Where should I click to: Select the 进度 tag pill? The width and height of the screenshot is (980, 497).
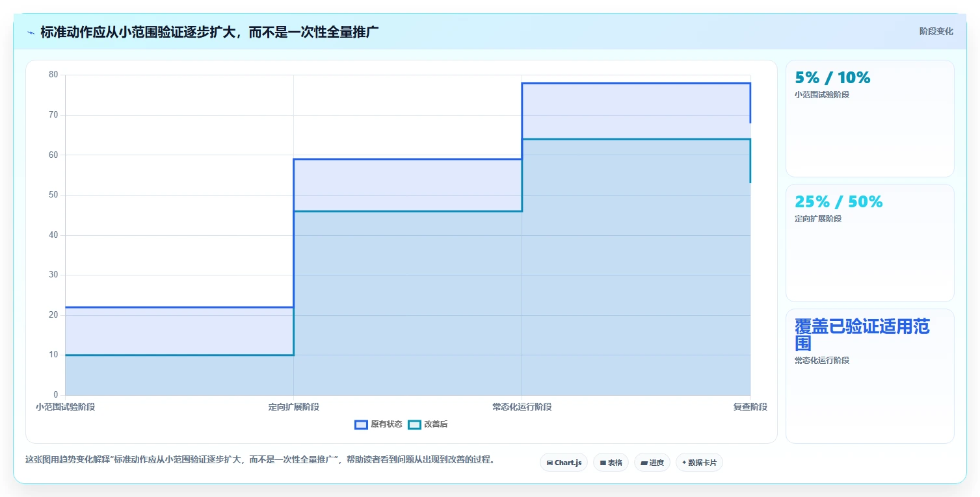point(652,463)
